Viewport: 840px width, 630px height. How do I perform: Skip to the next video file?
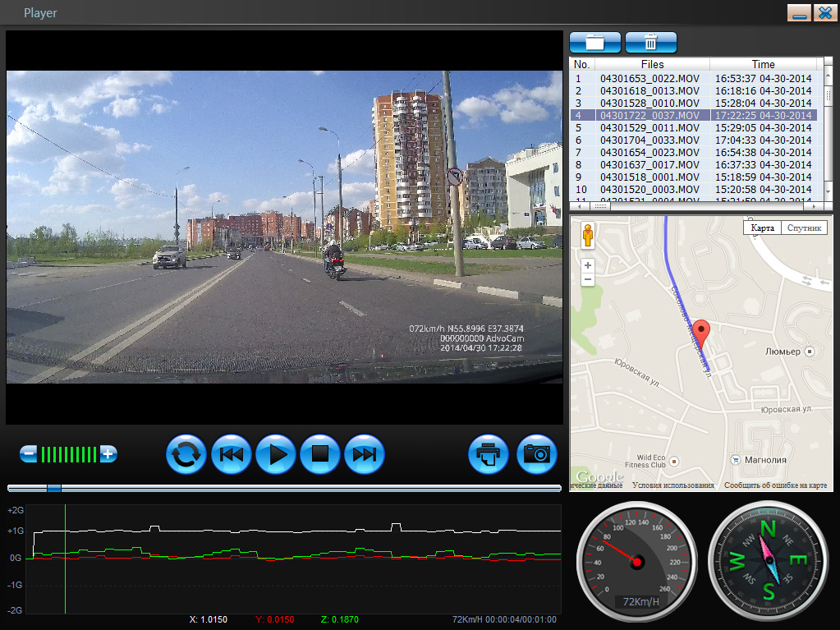click(x=365, y=454)
